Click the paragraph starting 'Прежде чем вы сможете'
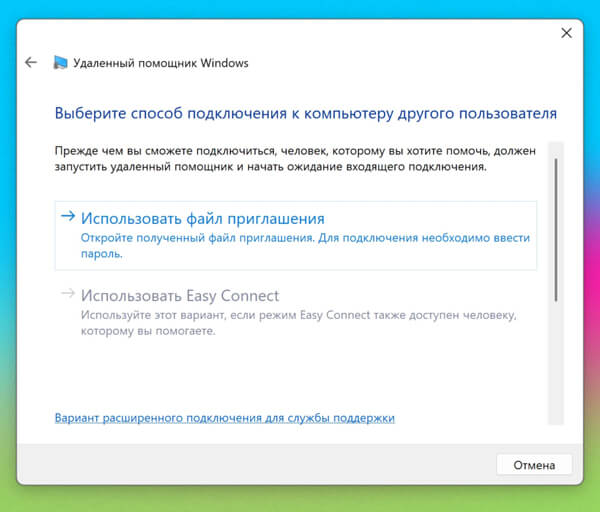The width and height of the screenshot is (600, 512). pos(295,159)
